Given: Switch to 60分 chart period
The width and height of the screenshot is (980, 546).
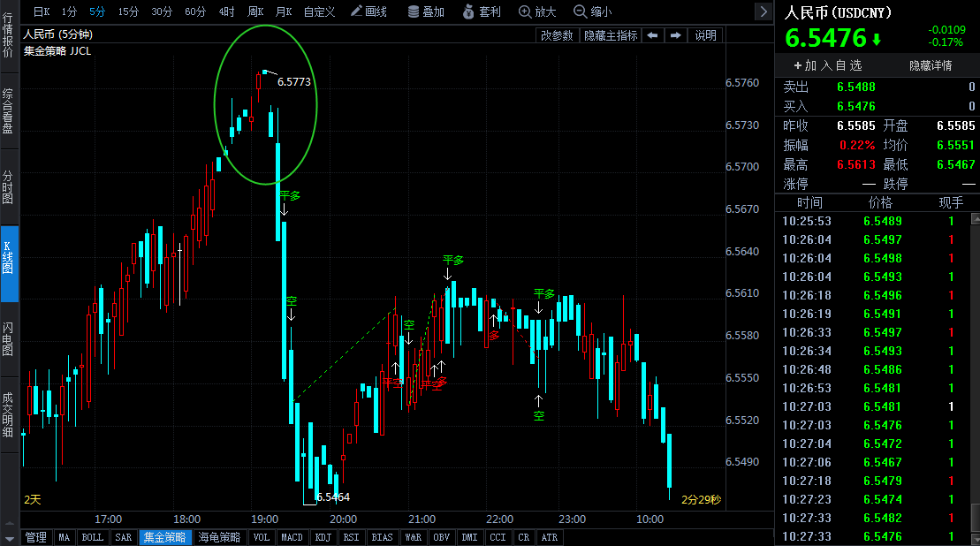Looking at the screenshot, I should [x=195, y=11].
